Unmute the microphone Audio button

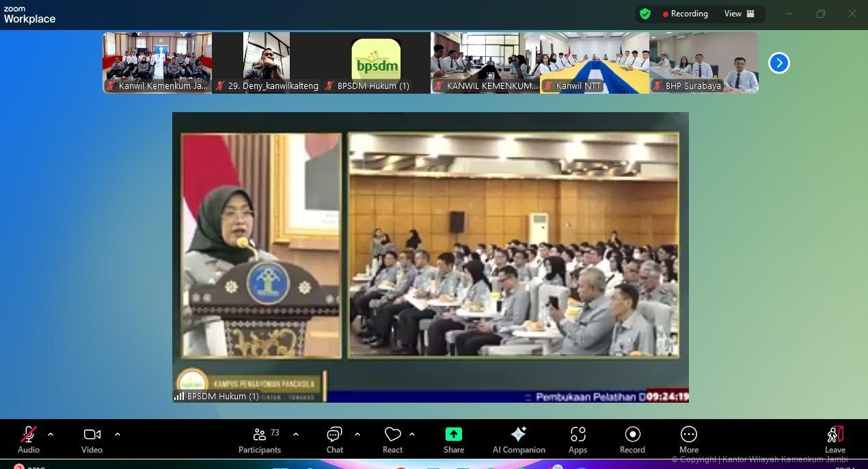click(28, 439)
